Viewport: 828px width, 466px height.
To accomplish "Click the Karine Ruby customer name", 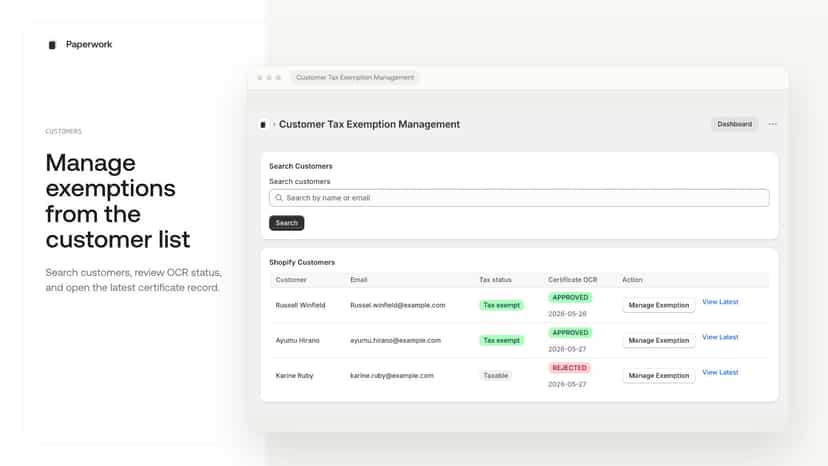I will point(294,376).
